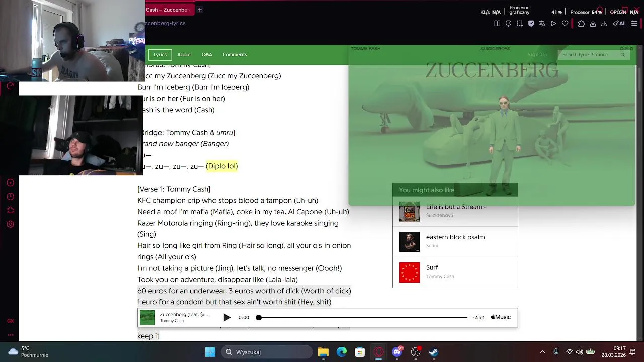
Task: Play the Zuccenberg track in Apple Music player
Action: (227, 317)
